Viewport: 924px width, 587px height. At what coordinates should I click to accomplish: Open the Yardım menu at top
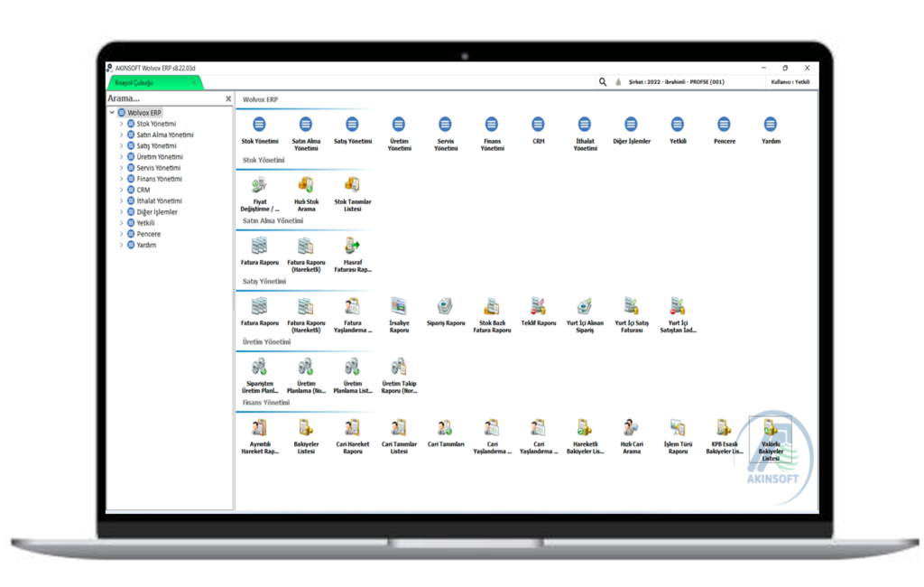coord(770,125)
